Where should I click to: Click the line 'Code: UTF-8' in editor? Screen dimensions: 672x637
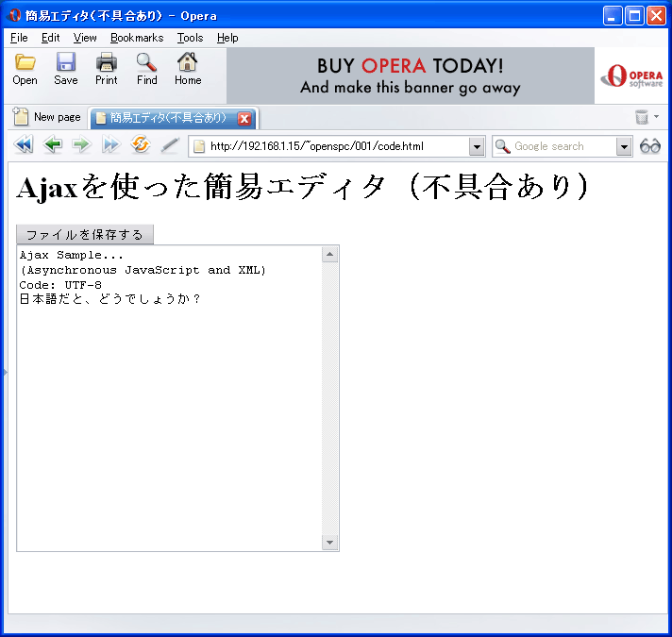60,285
